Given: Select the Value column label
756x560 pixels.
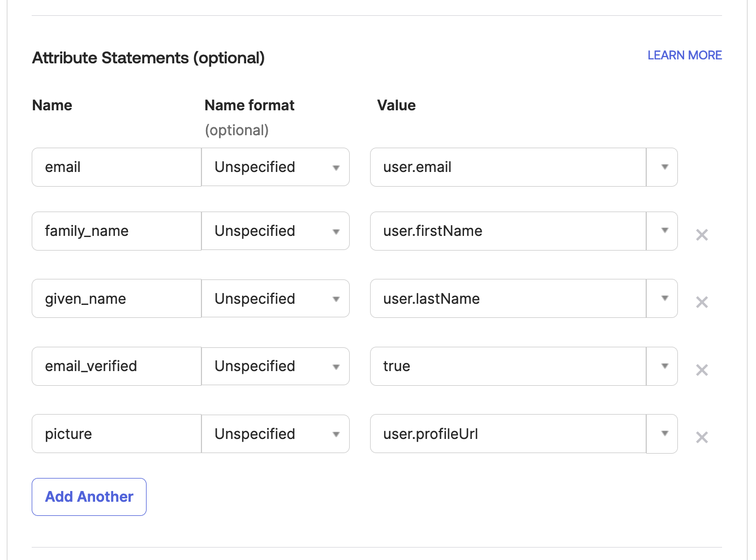Looking at the screenshot, I should [396, 105].
